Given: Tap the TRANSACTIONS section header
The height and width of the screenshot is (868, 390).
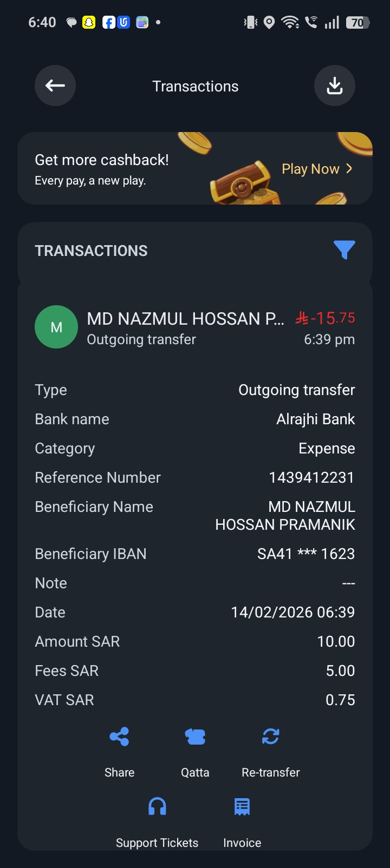Looking at the screenshot, I should pos(91,251).
